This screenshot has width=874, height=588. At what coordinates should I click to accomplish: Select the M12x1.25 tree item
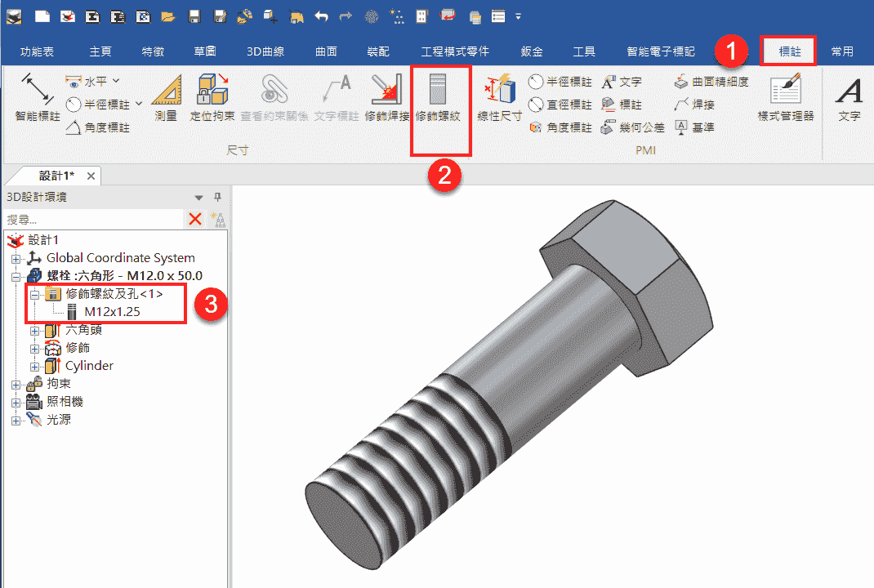(112, 311)
